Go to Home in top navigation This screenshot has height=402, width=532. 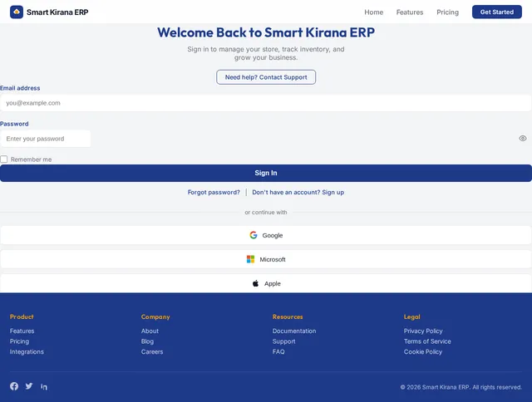tap(373, 12)
